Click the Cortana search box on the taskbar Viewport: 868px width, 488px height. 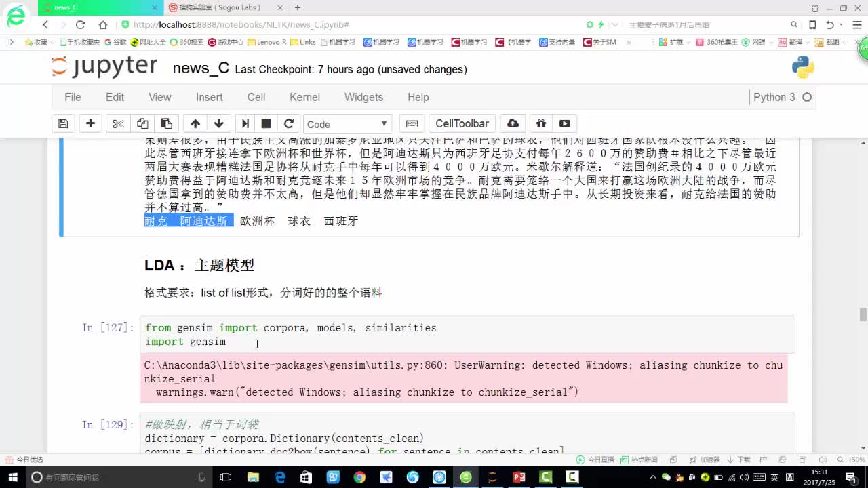[x=119, y=477]
